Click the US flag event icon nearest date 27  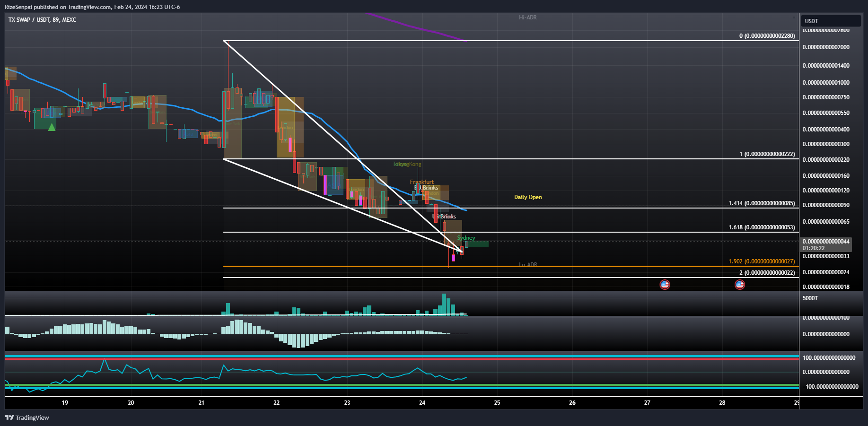665,284
